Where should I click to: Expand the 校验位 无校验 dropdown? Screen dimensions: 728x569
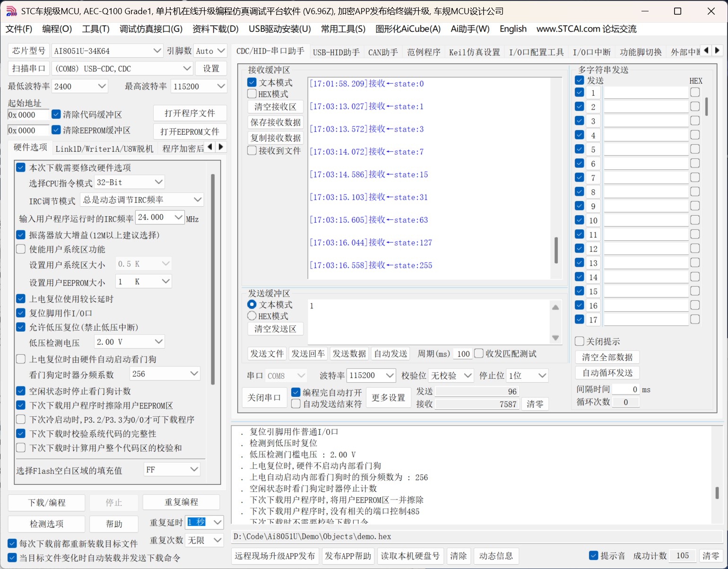[x=468, y=376]
